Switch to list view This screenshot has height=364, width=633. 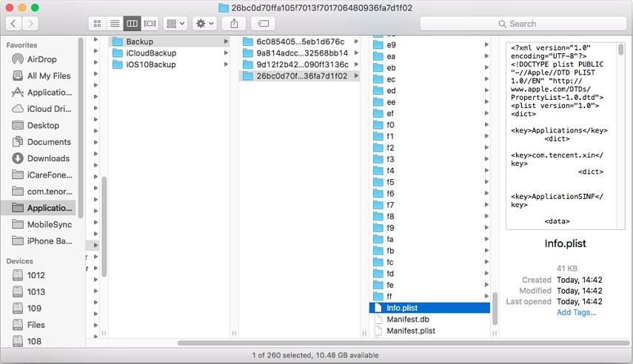[115, 24]
